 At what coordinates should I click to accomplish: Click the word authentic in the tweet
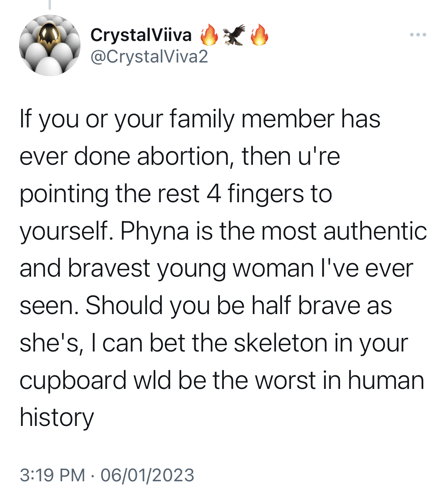(375, 231)
